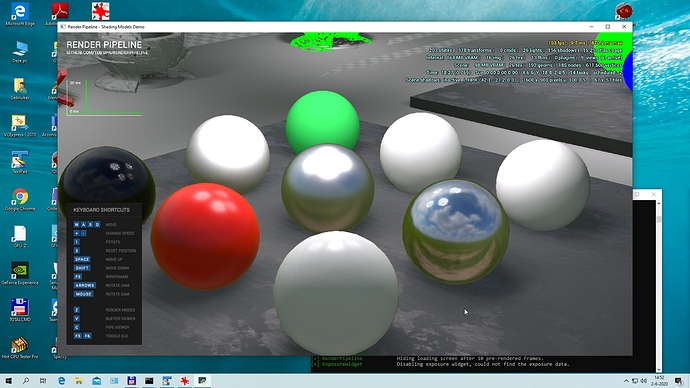Image resolution: width=690 pixels, height=388 pixels.
Task: Click the Render Pipeline window title bar icon
Action: (63, 27)
